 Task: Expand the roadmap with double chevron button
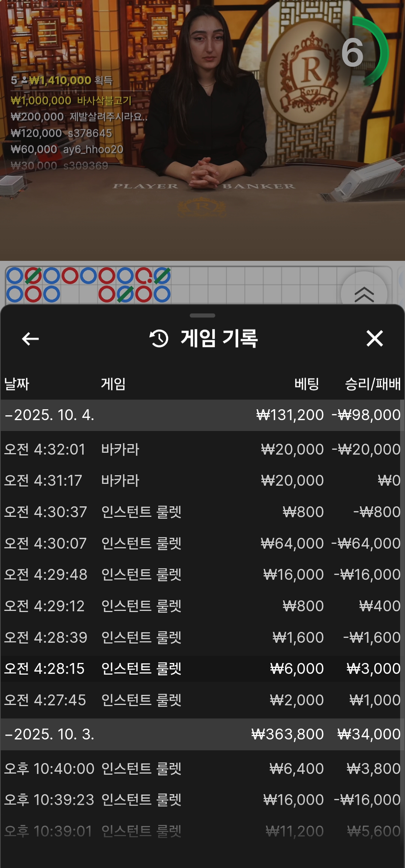tap(364, 294)
